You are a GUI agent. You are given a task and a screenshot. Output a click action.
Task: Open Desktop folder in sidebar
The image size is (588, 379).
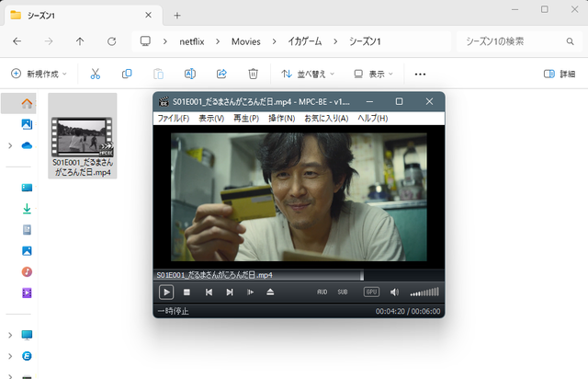(27, 188)
